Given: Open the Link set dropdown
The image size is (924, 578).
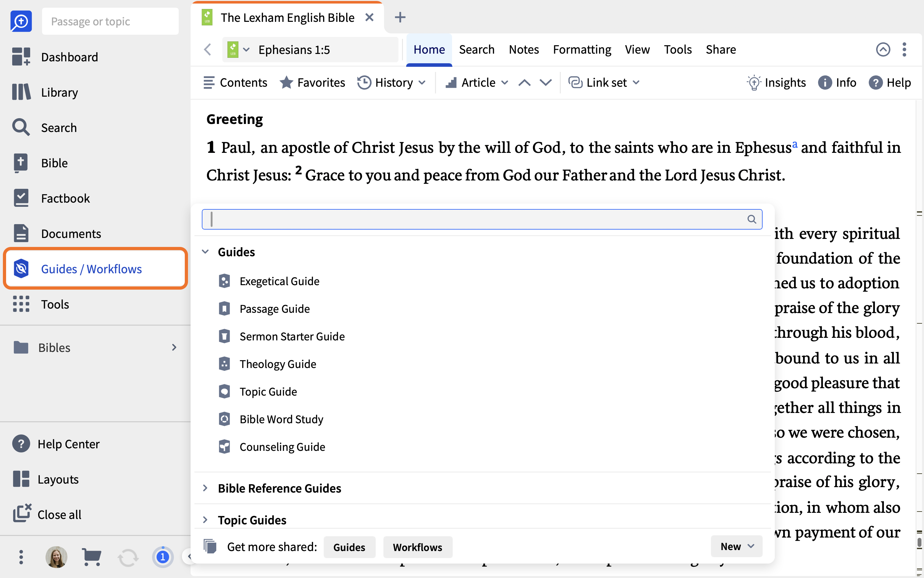Looking at the screenshot, I should point(604,83).
